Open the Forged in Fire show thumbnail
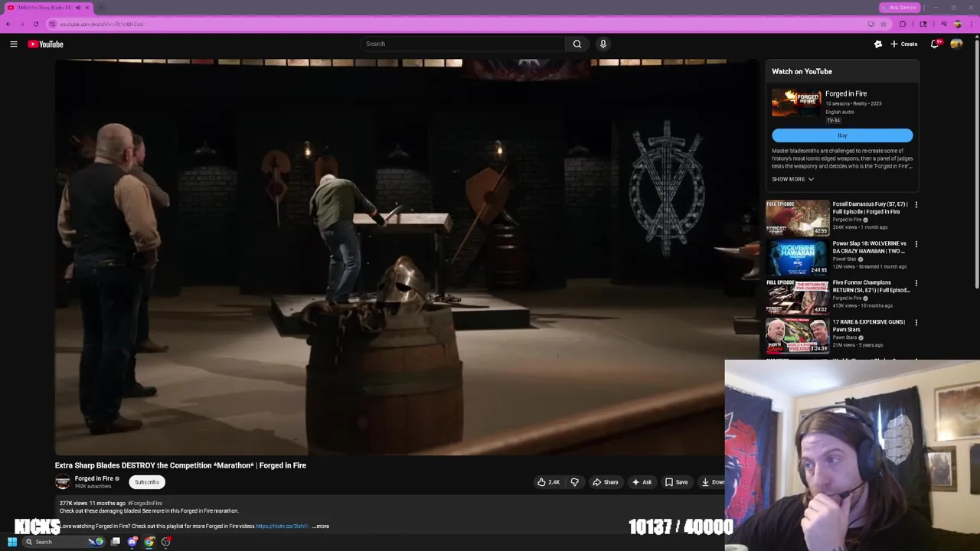Screen dimensions: 980x551 796,103
